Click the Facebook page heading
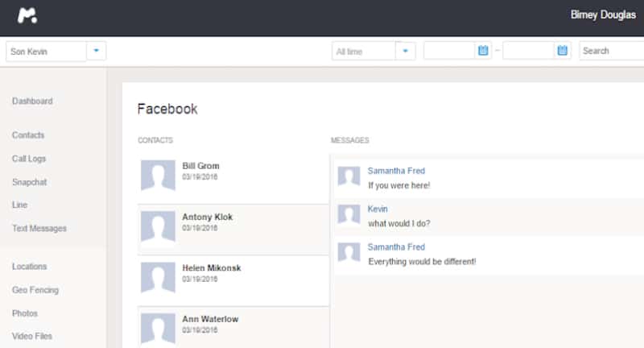Screen dimensions: 644x348 point(167,109)
